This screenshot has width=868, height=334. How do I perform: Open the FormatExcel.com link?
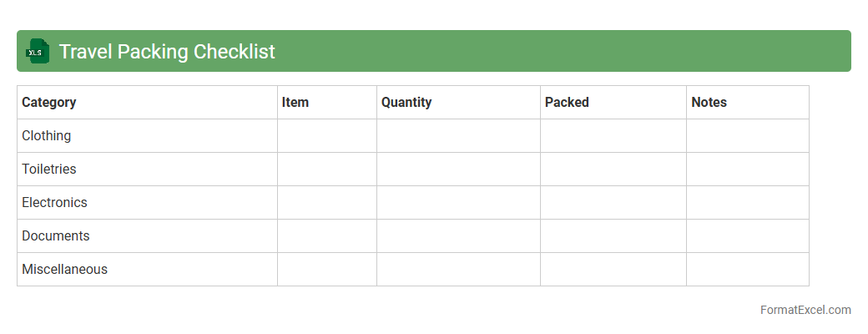click(805, 310)
